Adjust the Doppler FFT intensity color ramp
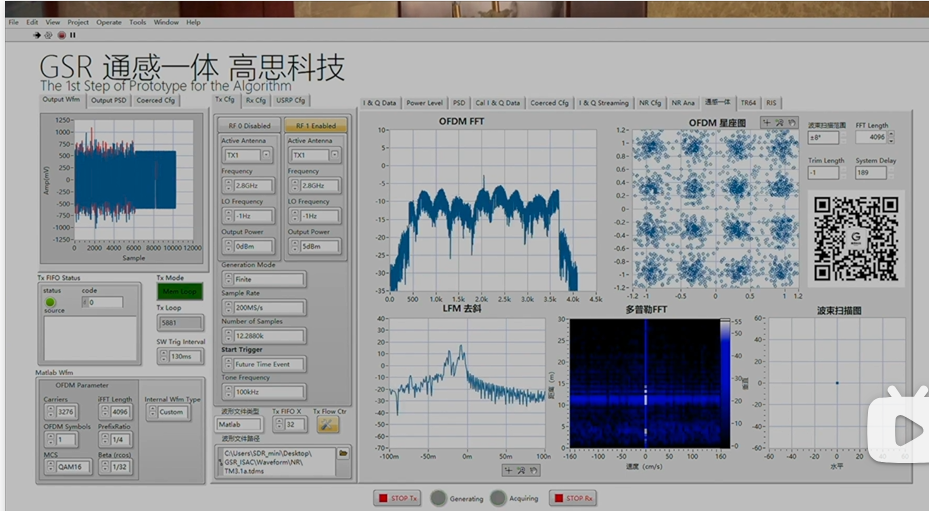The image size is (929, 511). 725,382
